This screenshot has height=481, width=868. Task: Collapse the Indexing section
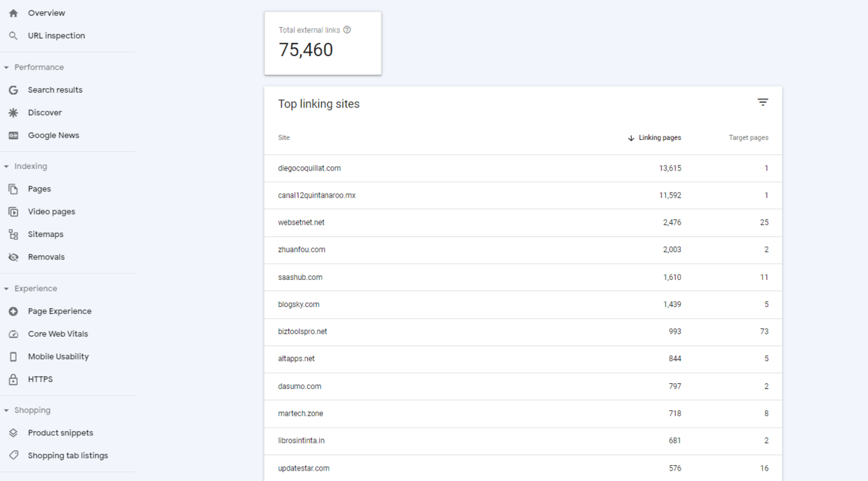pos(6,167)
